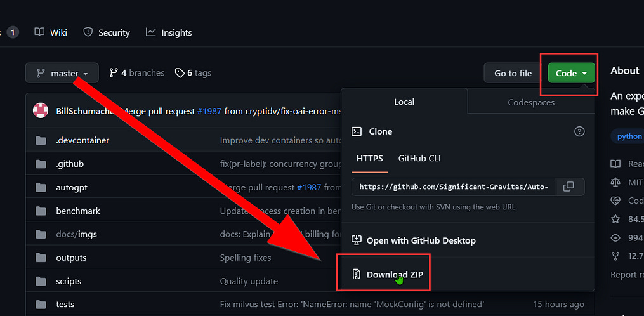Click the Report repository link
644x316 pixels.
[x=627, y=275]
